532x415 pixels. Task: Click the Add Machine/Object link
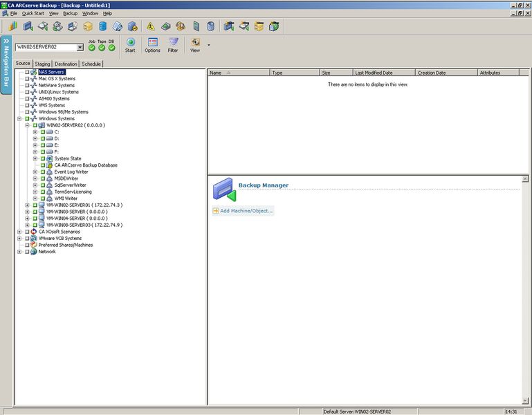point(243,211)
